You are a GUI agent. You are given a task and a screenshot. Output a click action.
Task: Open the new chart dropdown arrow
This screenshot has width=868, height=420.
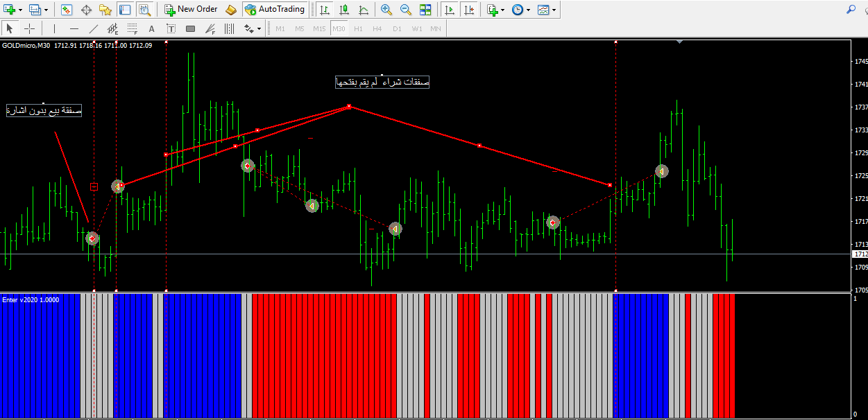pos(21,10)
